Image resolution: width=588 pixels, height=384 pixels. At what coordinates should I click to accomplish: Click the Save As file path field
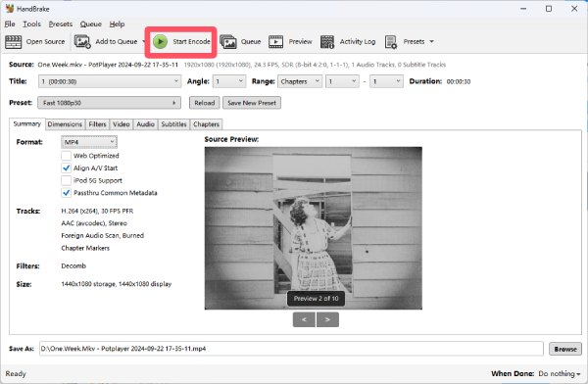tap(291, 349)
